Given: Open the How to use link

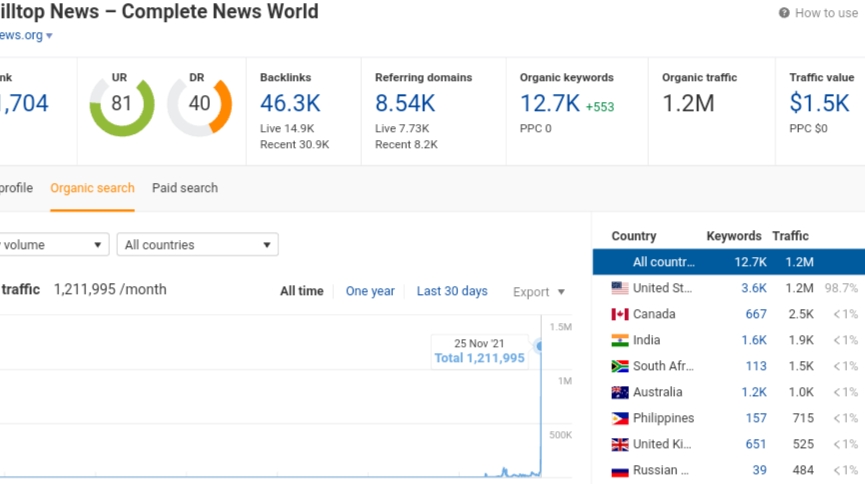Looking at the screenshot, I should tap(826, 13).
